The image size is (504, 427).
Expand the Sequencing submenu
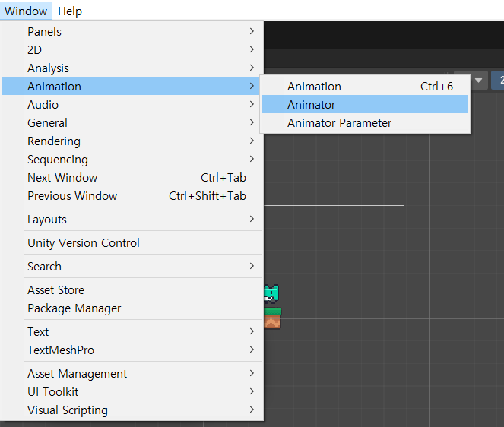pyautogui.click(x=132, y=160)
